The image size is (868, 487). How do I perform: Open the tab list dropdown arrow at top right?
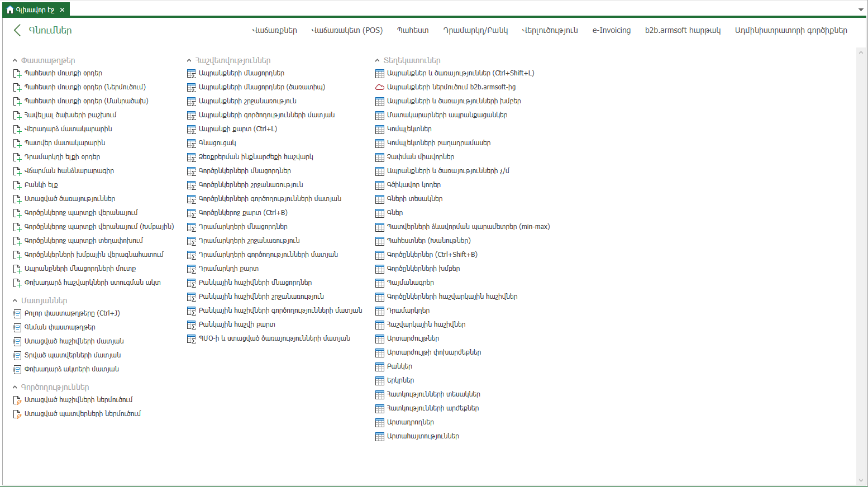(861, 9)
